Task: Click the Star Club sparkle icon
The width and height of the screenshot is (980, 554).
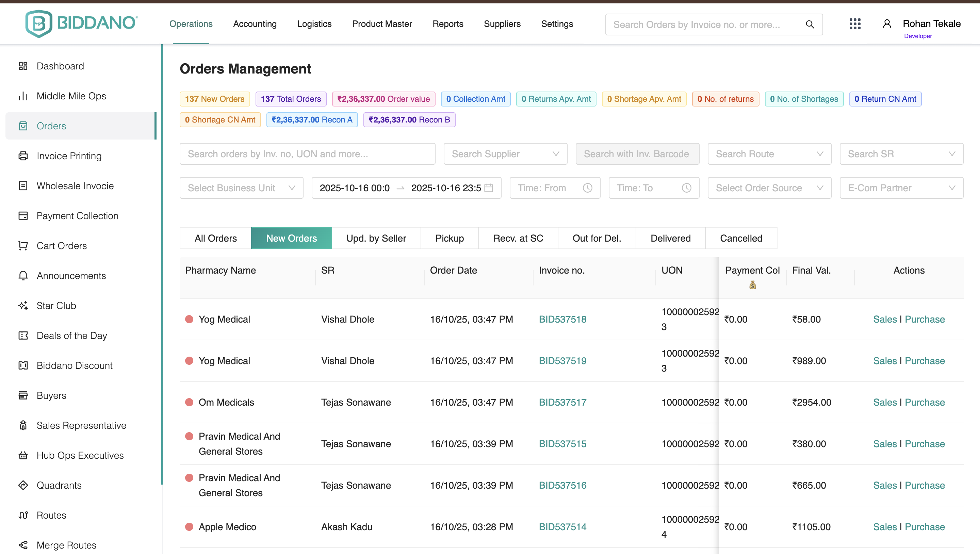Action: (23, 306)
